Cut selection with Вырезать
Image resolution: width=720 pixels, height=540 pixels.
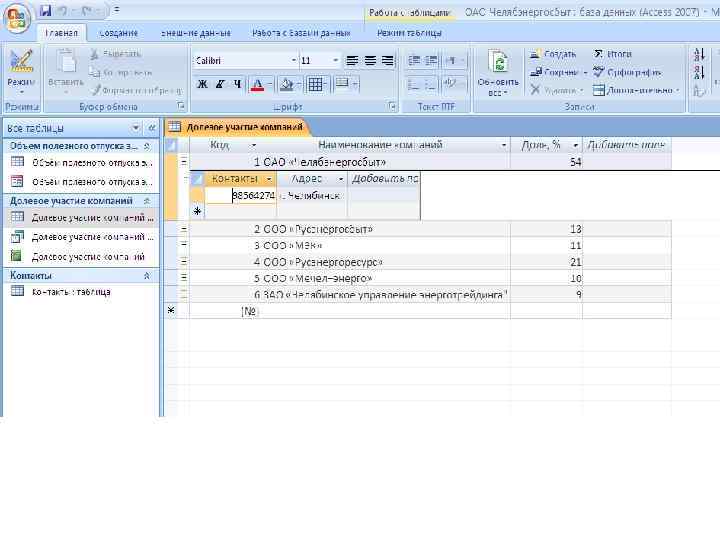tap(115, 54)
